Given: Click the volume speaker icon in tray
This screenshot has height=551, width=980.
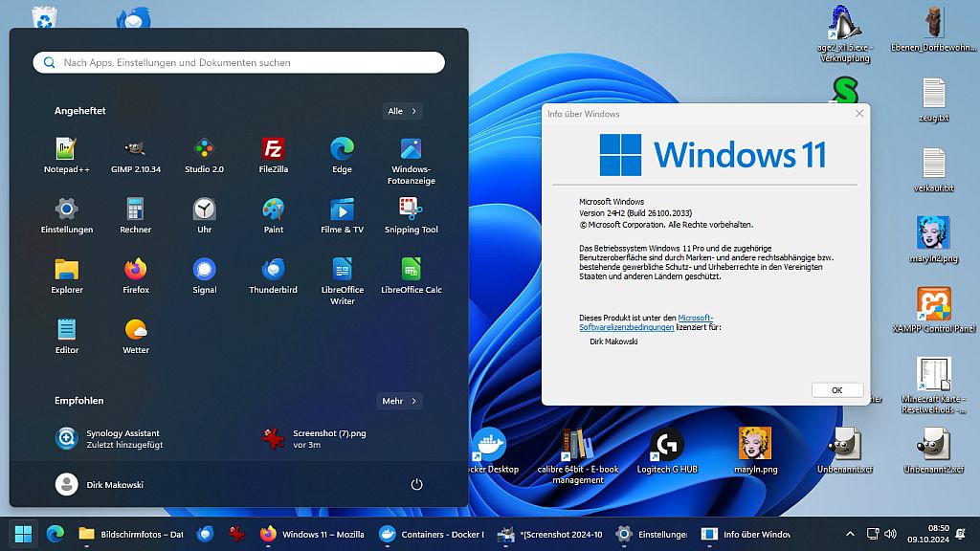Looking at the screenshot, I should (x=891, y=534).
